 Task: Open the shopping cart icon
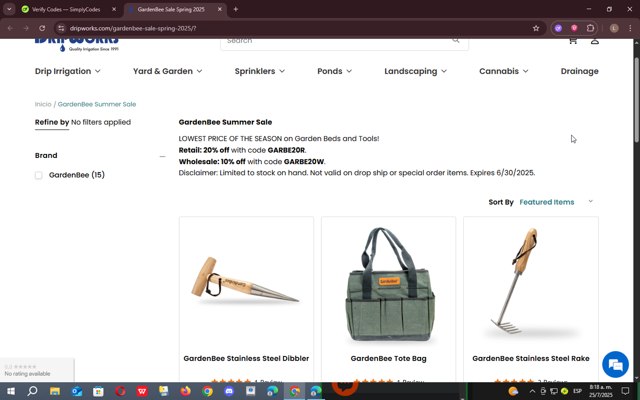pyautogui.click(x=573, y=41)
